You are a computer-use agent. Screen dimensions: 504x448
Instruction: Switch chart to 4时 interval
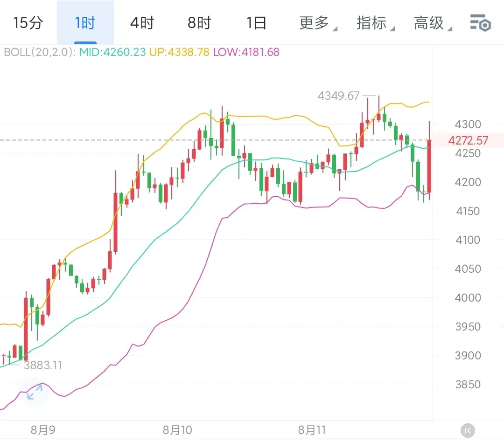[x=142, y=23]
